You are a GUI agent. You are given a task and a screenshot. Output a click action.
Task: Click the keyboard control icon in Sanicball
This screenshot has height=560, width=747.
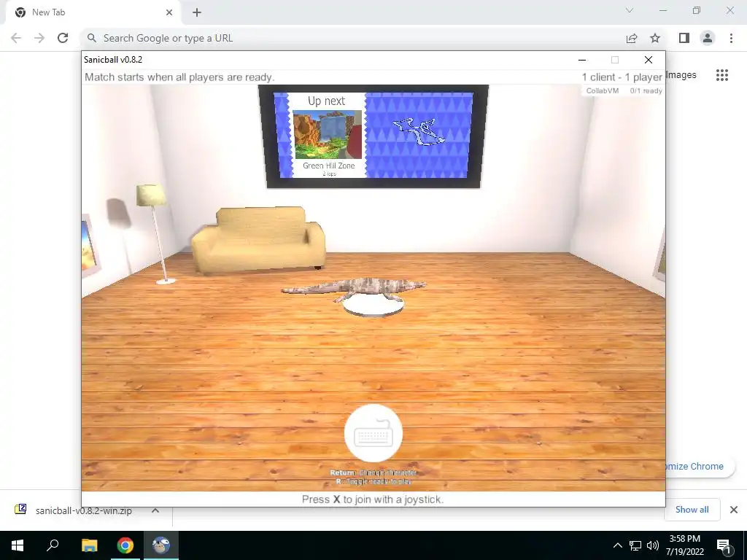pos(373,433)
